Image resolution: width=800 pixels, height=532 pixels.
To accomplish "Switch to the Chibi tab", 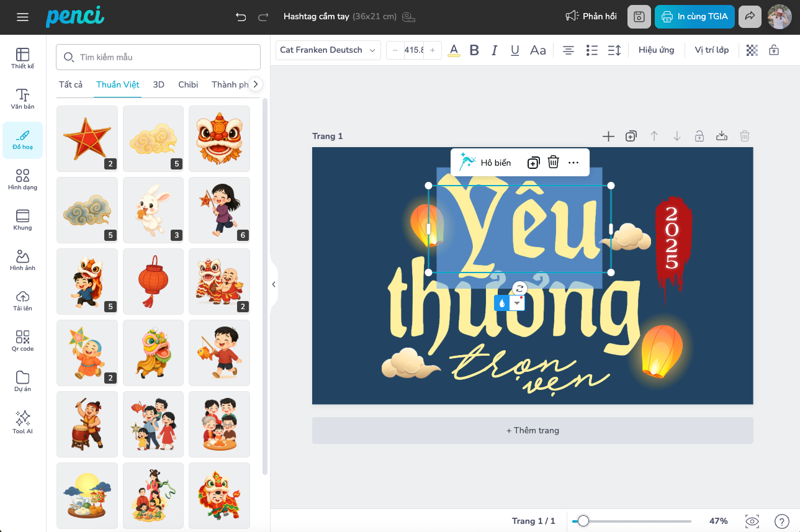I will click(188, 84).
